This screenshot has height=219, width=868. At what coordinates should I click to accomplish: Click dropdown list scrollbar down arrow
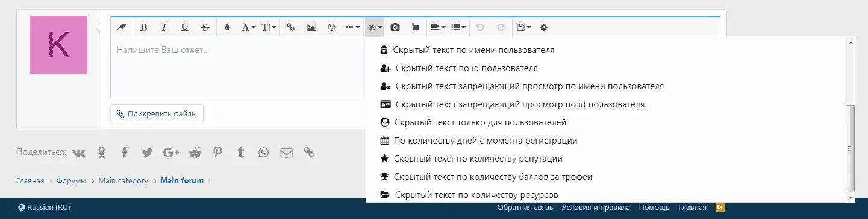point(851,198)
